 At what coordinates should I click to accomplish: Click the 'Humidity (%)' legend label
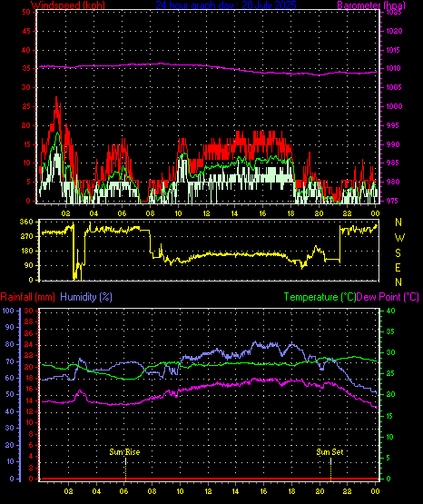[86, 297]
